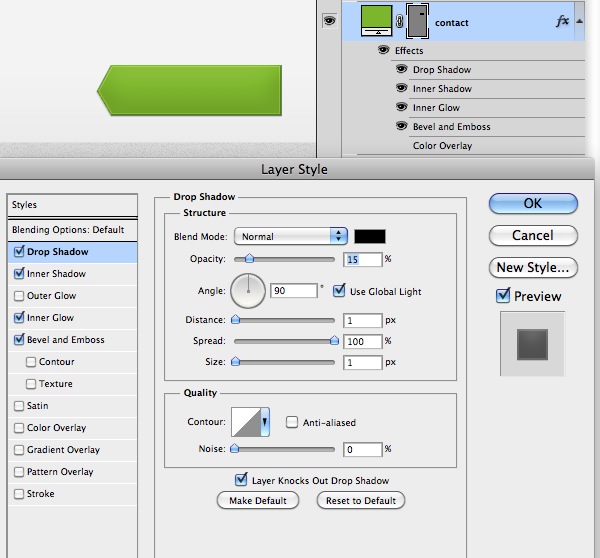Viewport: 600px width, 558px height.
Task: Hide the contact layer with eye icon
Action: tap(329, 20)
